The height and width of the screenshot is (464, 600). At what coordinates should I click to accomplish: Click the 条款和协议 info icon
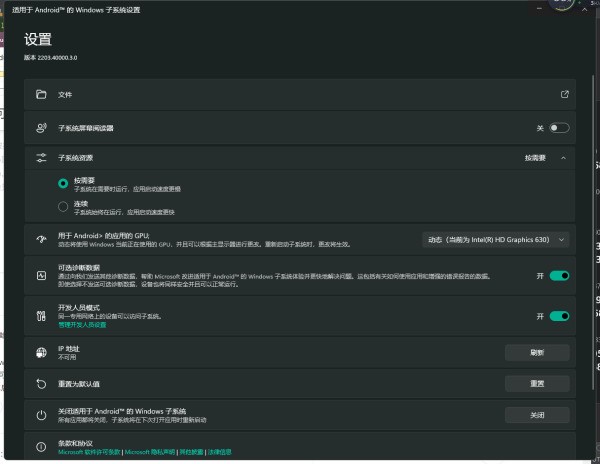point(41,447)
